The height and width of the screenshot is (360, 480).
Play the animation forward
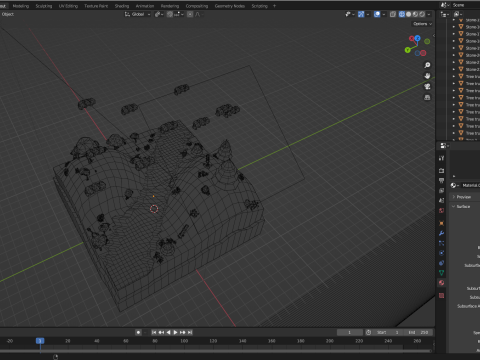(175, 332)
